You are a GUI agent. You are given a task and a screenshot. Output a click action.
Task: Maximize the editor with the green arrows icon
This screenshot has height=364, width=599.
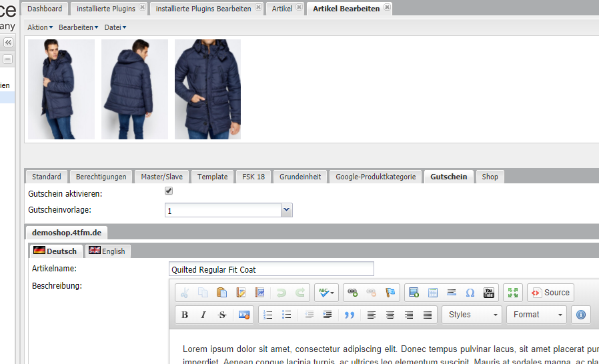tap(512, 293)
